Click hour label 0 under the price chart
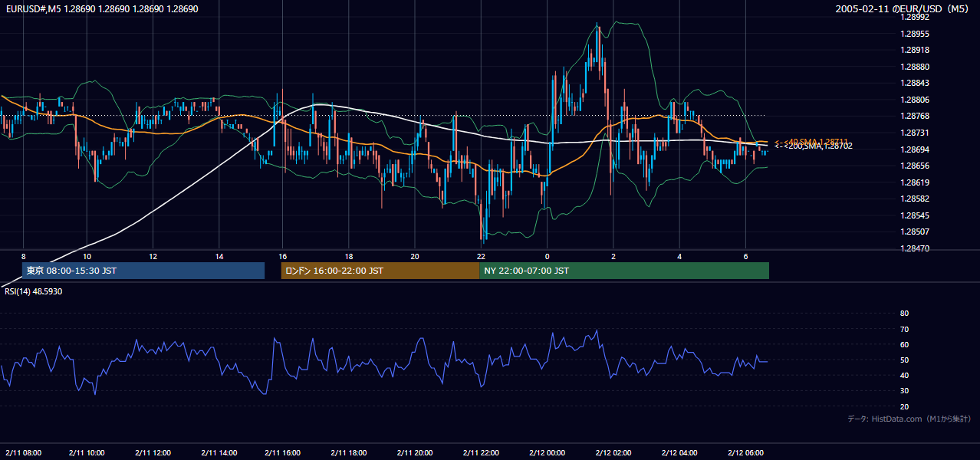This screenshot has height=460, width=980. pyautogui.click(x=548, y=257)
